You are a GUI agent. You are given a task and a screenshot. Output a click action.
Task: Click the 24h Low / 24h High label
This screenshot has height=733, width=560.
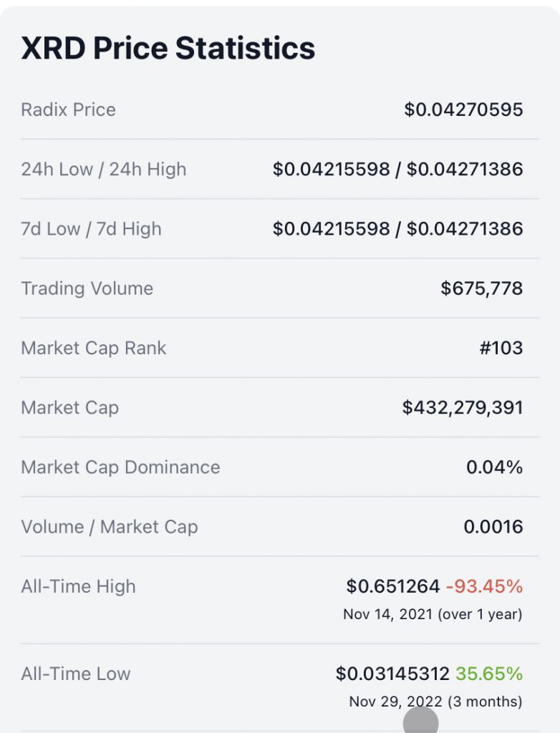click(x=104, y=169)
